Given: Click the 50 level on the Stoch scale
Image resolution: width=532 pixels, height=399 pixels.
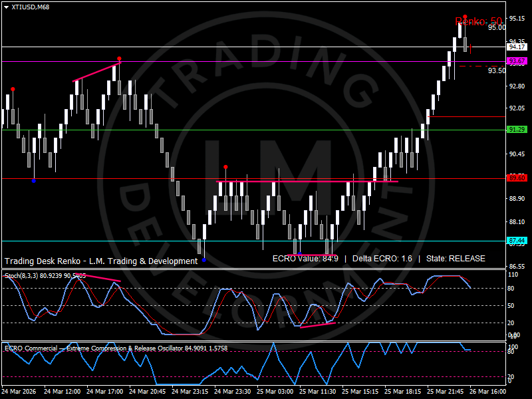Looking at the screenshot, I should [511, 306].
